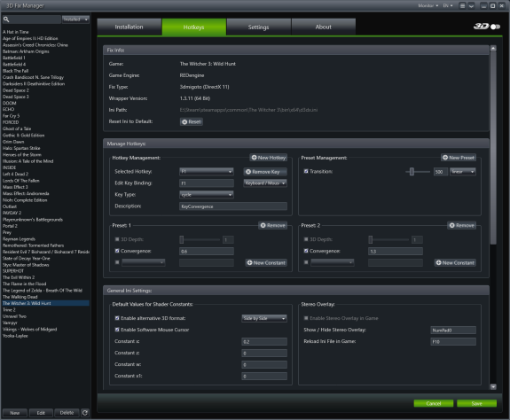Remove Preset 1
The image size is (510, 420).
click(272, 225)
